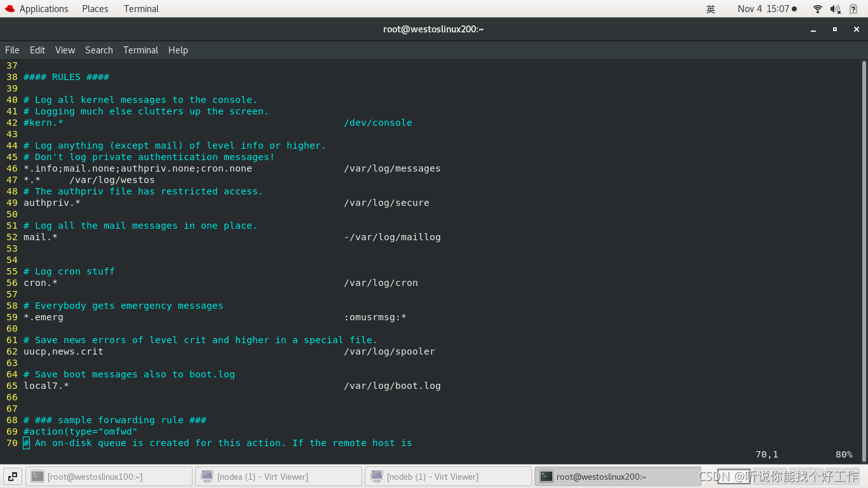Click '*.emerg' on line 59

43,317
